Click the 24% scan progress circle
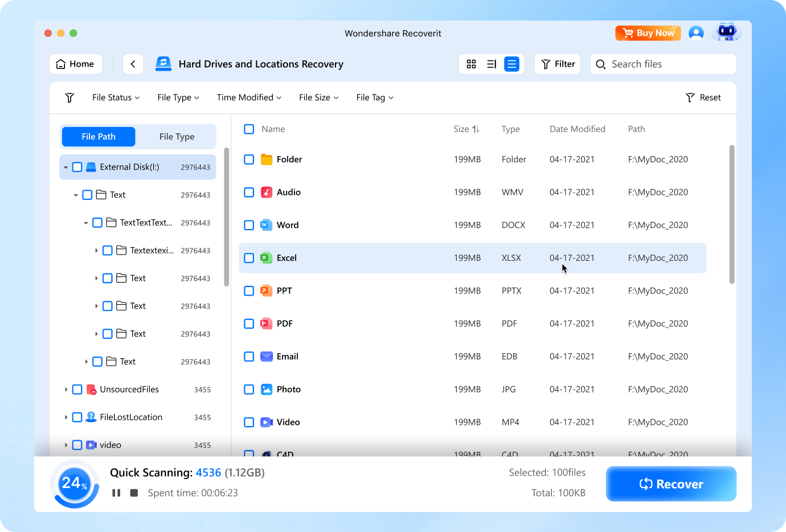Image resolution: width=786 pixels, height=532 pixels. (x=75, y=484)
